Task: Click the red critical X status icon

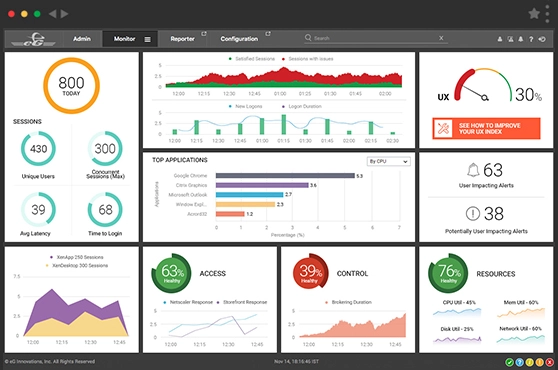Action: (550, 362)
